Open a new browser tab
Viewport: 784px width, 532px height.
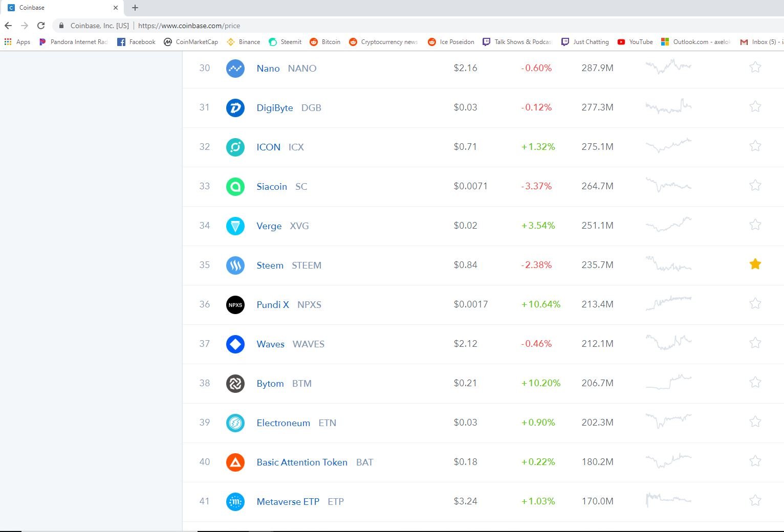135,8
